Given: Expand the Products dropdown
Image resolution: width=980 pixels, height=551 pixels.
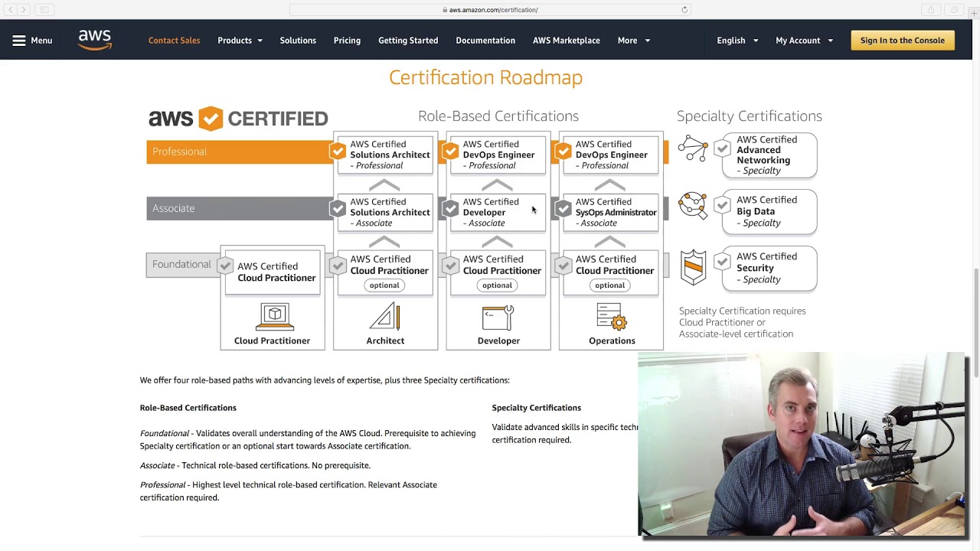Looking at the screenshot, I should point(240,41).
